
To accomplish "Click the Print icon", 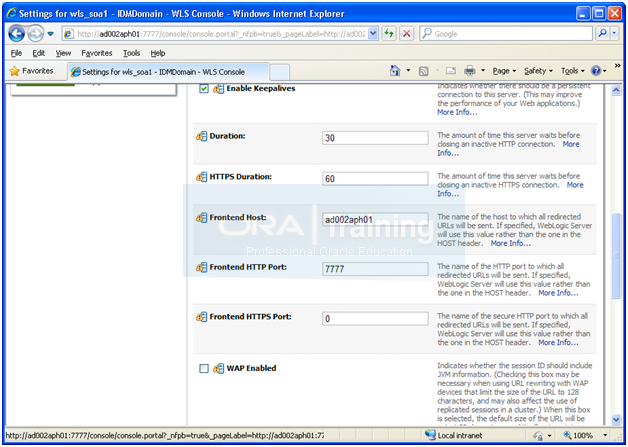I will (470, 71).
